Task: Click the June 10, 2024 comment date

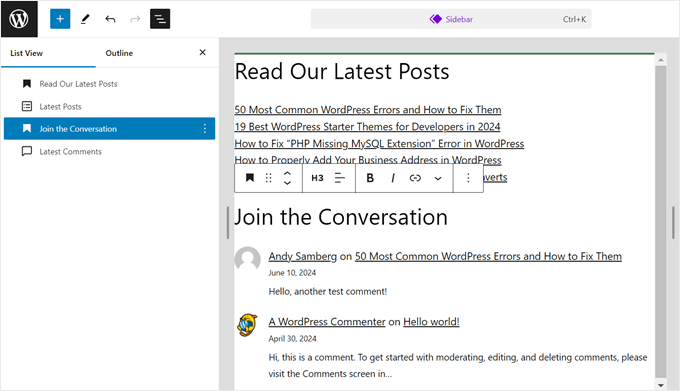Action: coord(292,273)
